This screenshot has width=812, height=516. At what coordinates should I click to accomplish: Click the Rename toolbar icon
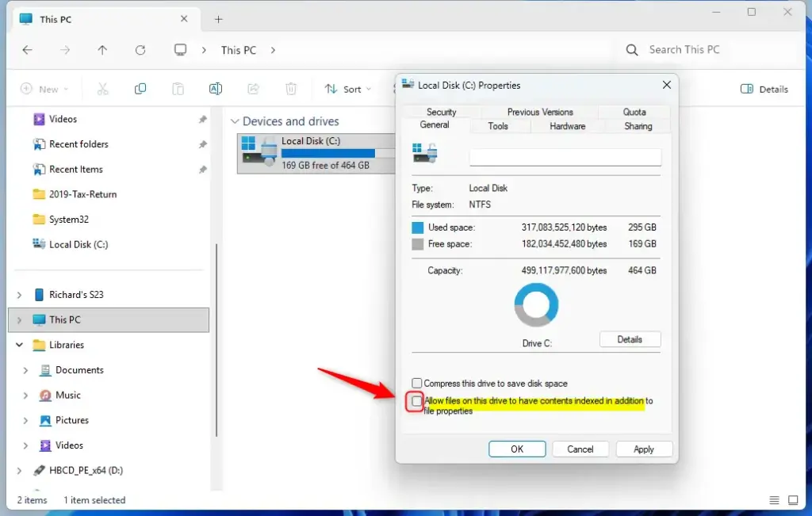216,89
